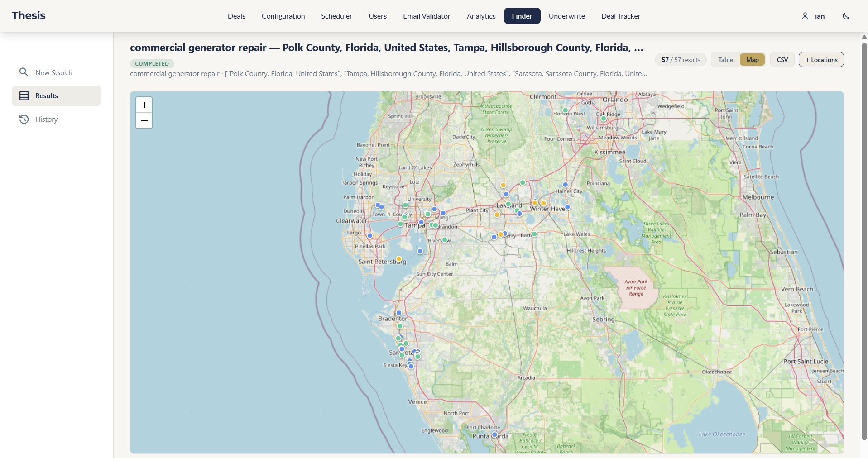Click the user account icon next to ian

point(805,16)
